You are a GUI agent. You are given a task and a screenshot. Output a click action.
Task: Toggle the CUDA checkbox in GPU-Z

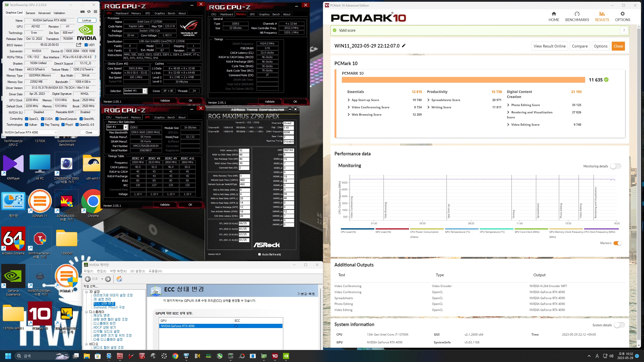coord(43,119)
